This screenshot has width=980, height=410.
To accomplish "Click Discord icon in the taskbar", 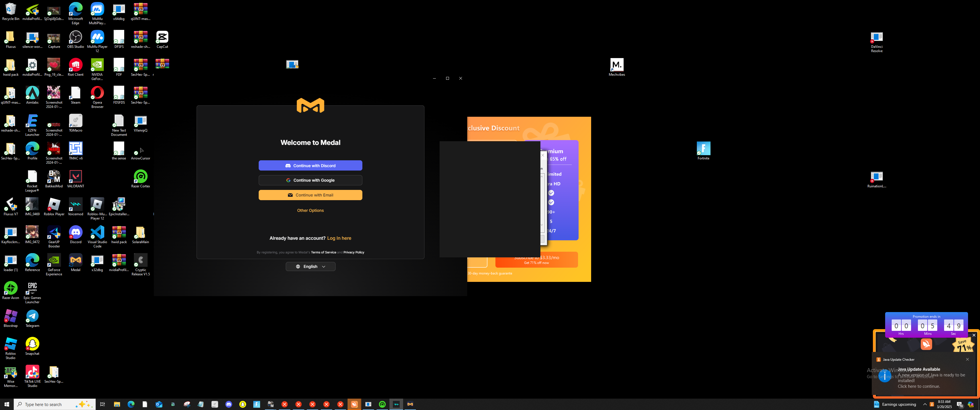I will 229,404.
